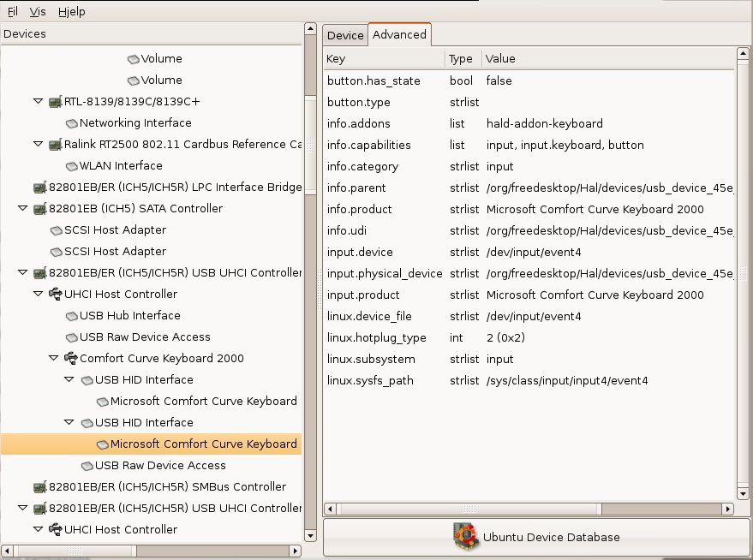This screenshot has height=560, width=753.
Task: Collapse the Comfort Curve Keyboard 2000 node
Action: tap(53, 358)
